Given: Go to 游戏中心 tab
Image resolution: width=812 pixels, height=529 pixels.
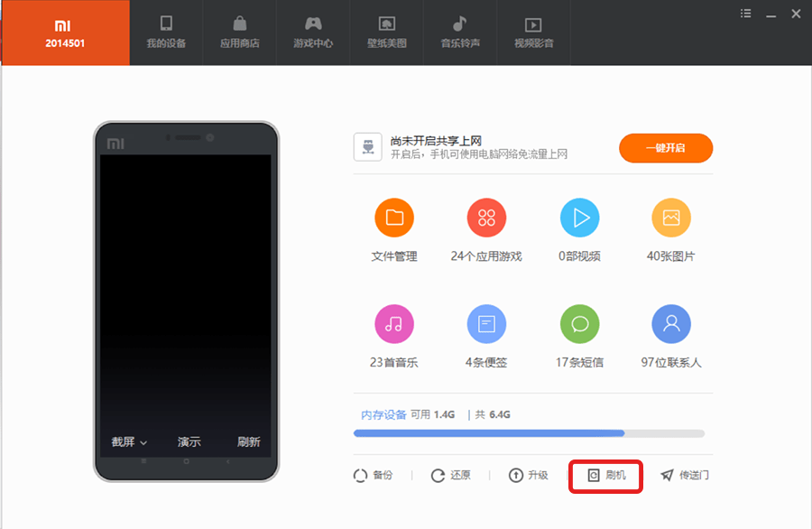Looking at the screenshot, I should pyautogui.click(x=313, y=32).
